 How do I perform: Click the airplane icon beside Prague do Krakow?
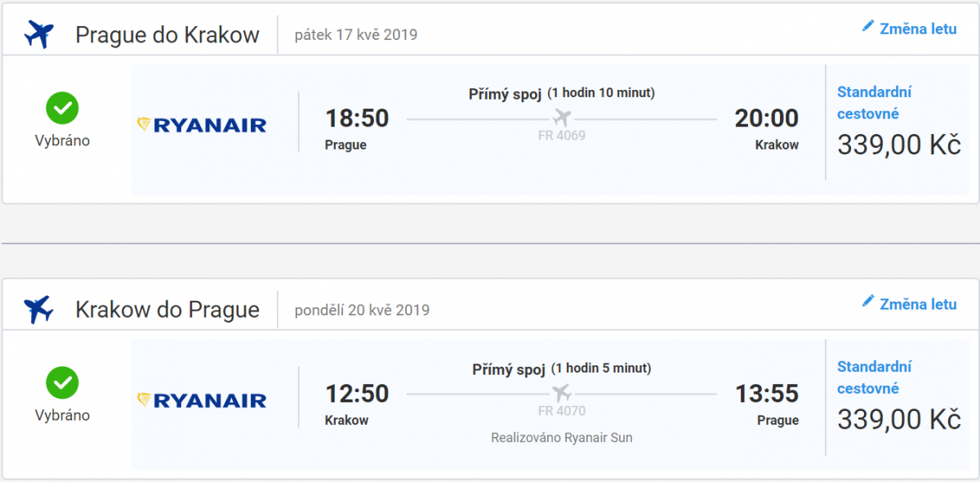[38, 34]
